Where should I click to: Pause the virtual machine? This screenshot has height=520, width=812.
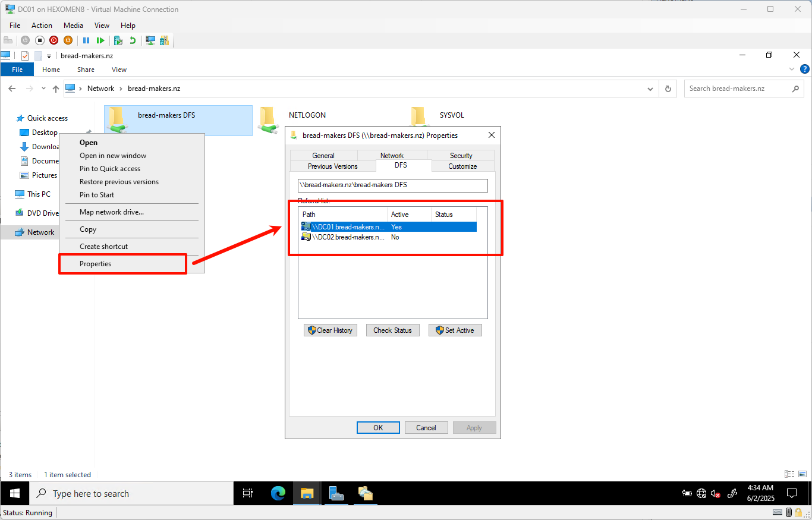click(87, 40)
